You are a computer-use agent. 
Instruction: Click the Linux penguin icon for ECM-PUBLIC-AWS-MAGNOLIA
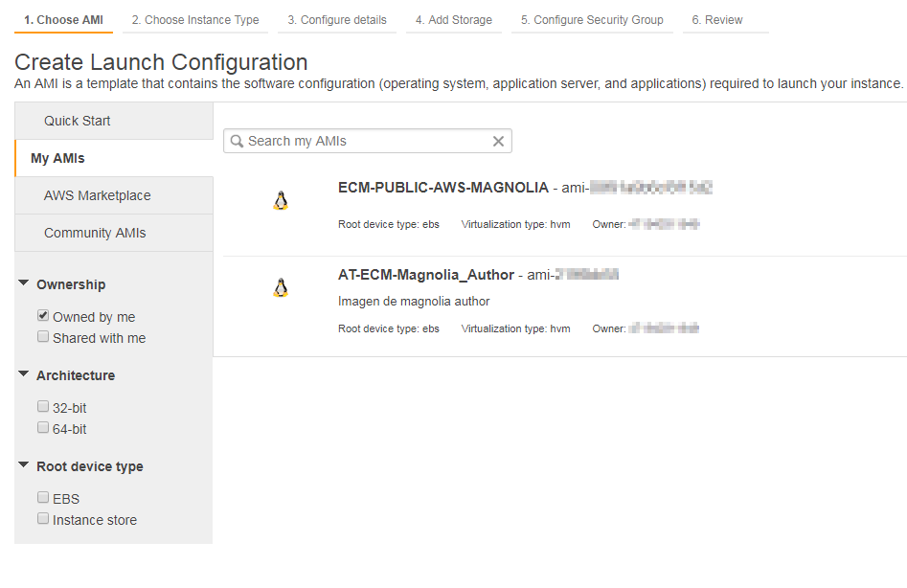(x=281, y=200)
